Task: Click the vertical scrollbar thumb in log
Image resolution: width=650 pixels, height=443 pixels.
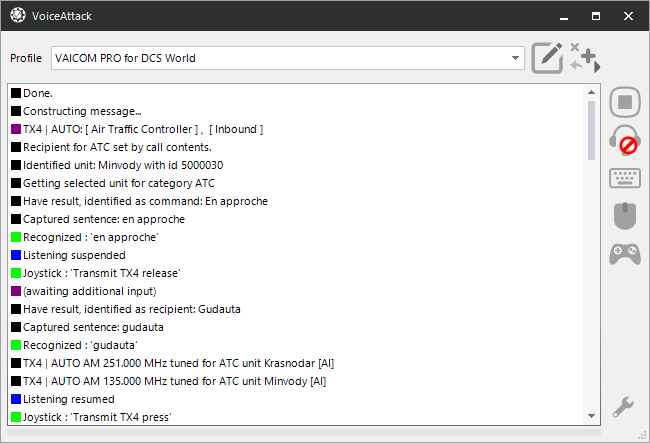Action: [x=592, y=130]
